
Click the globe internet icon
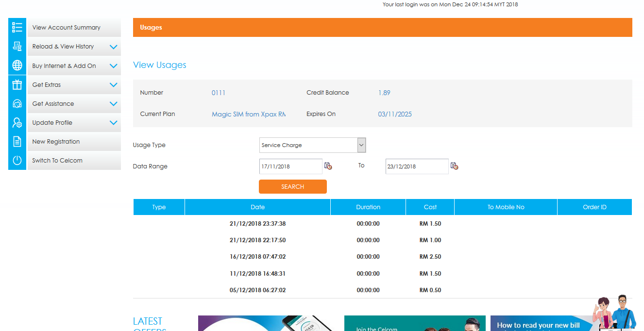[x=17, y=66]
